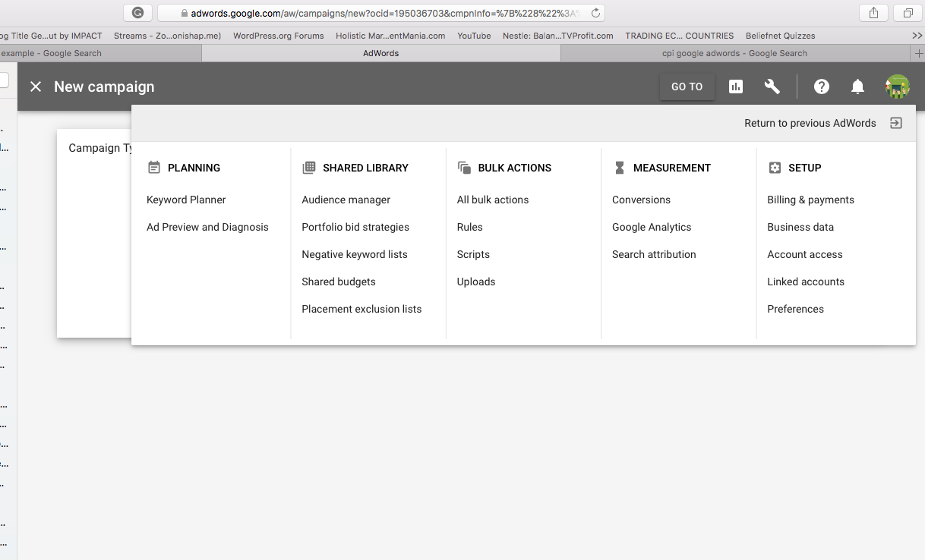This screenshot has width=925, height=560.
Task: Click the PLANNING section heading
Action: [194, 168]
